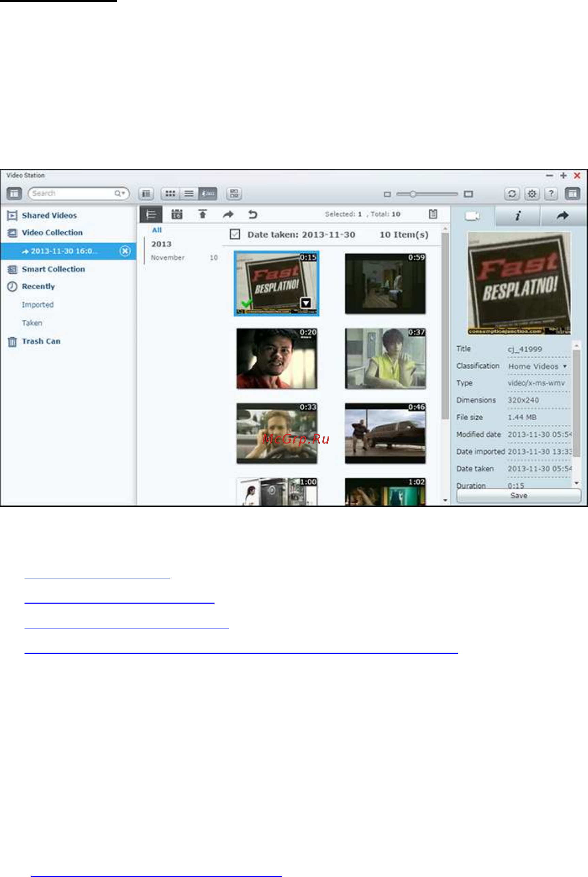
Task: Switch to the list view
Action: tap(189, 193)
